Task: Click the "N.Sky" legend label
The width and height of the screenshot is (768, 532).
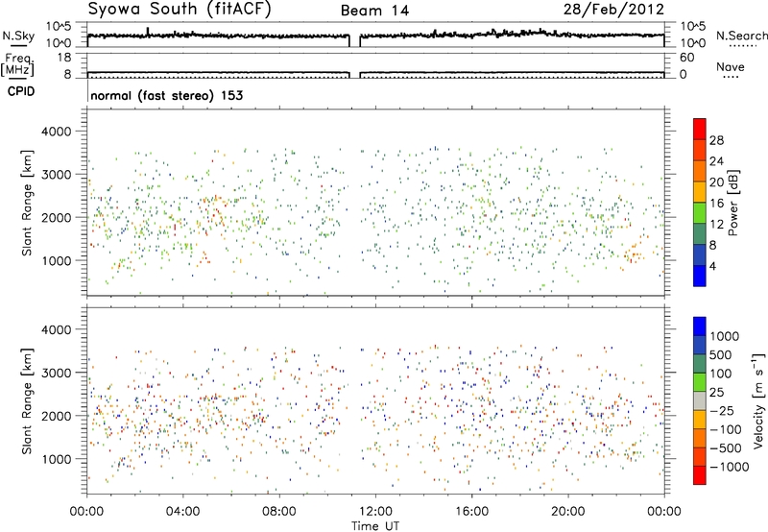Action: (x=18, y=36)
